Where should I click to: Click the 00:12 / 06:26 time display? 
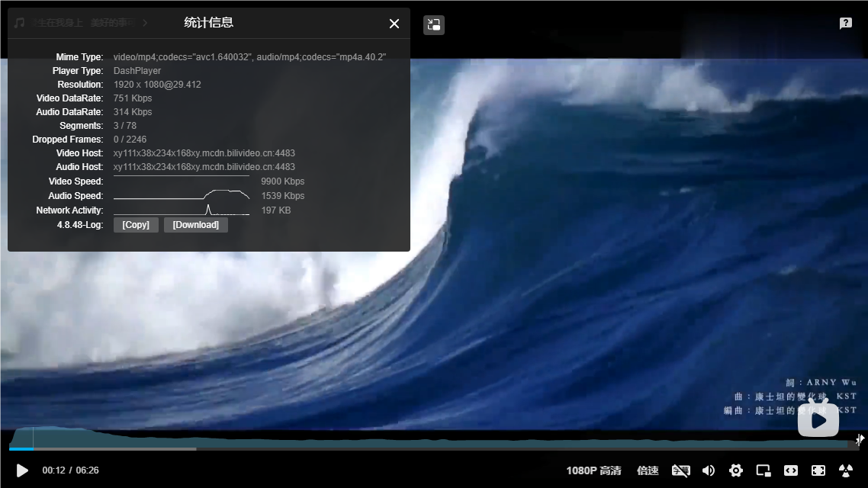[x=70, y=470]
